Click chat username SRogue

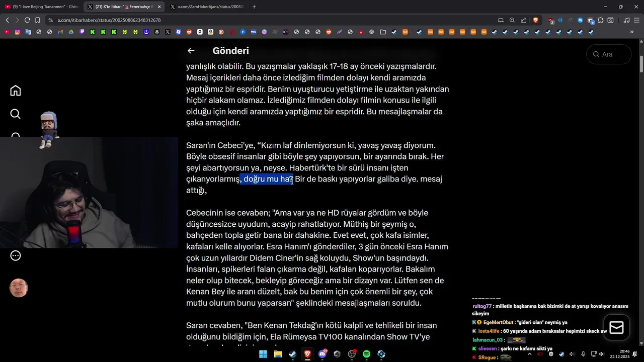click(x=487, y=357)
